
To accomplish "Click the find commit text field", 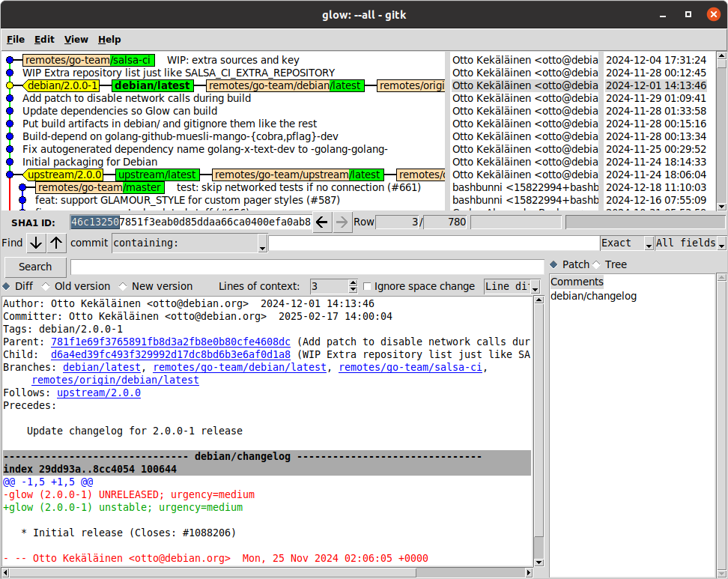I will (434, 243).
